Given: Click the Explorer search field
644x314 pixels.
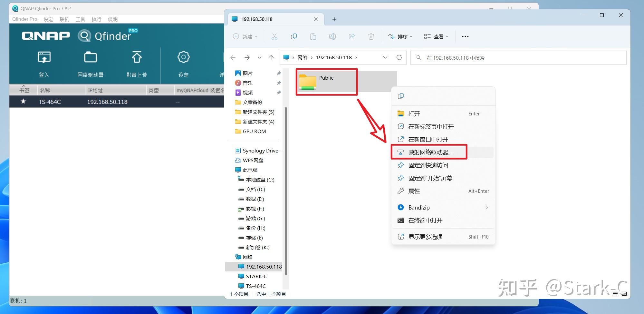Looking at the screenshot, I should coord(518,58).
